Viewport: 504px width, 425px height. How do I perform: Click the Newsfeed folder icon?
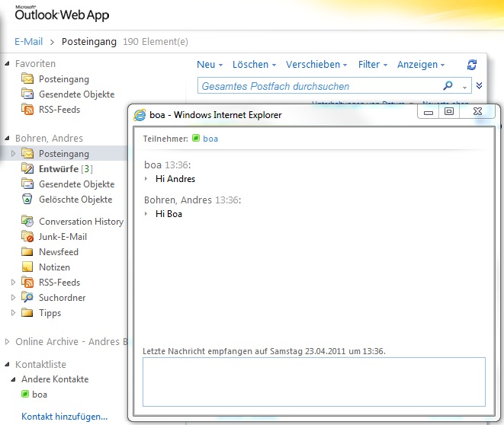pyautogui.click(x=27, y=251)
